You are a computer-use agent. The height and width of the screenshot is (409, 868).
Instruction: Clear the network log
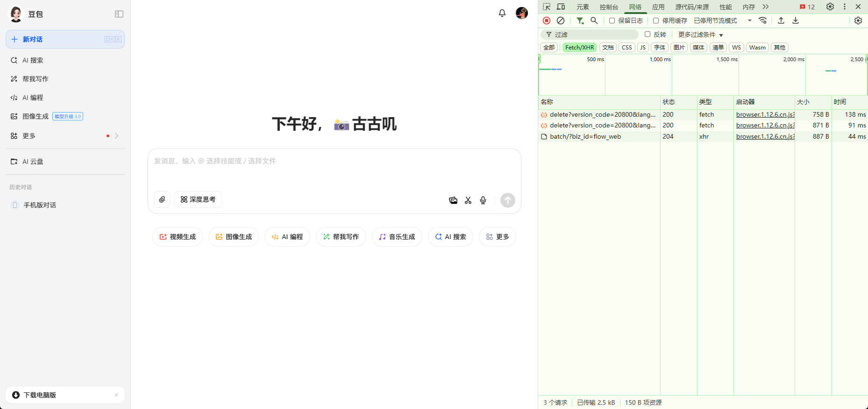561,21
